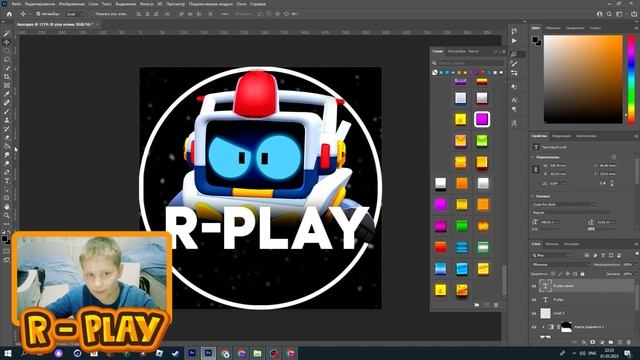Select the Horizontal Type tool
640x360 pixels.
pyautogui.click(x=7, y=181)
